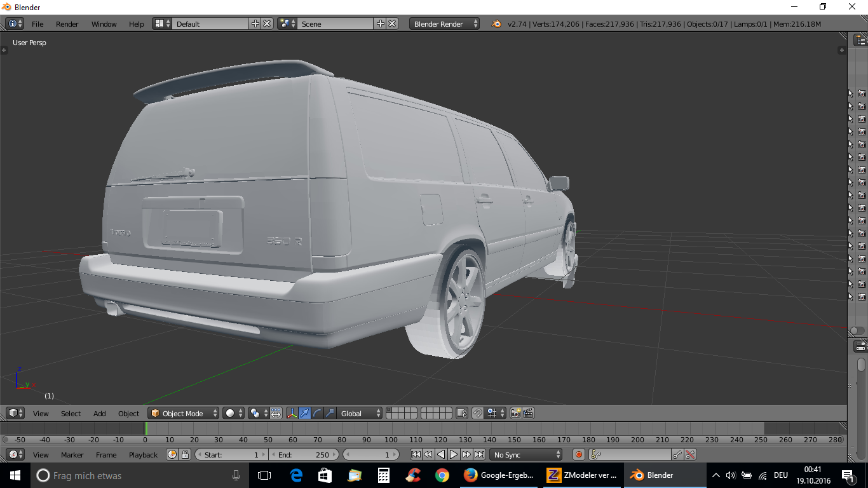Toggle lock object modes icon
The height and width of the screenshot is (488, 868).
click(x=462, y=413)
